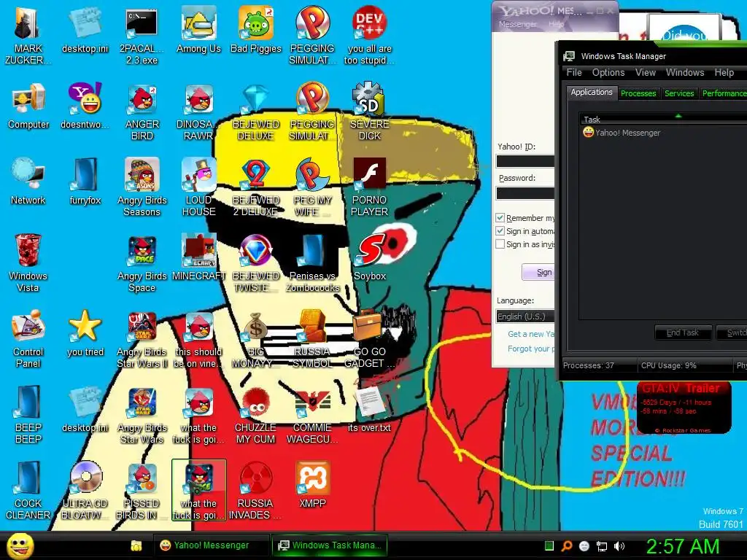Open the BEEP BEEP desktop icon
This screenshot has height=560, width=747.
click(28, 414)
